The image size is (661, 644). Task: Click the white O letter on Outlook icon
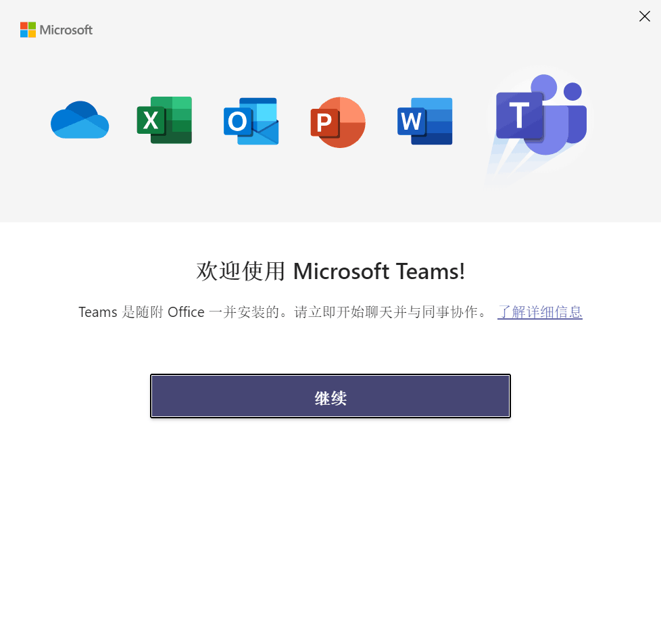tap(237, 122)
